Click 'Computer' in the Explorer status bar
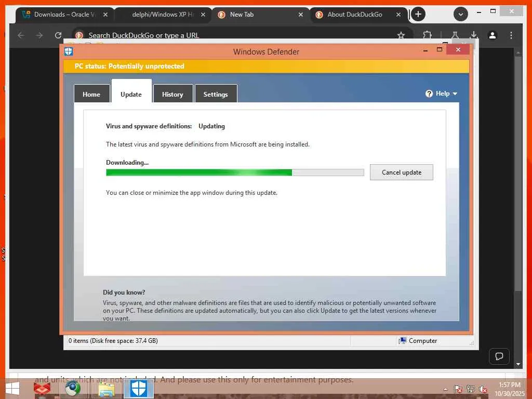This screenshot has width=532, height=399. 418,341
